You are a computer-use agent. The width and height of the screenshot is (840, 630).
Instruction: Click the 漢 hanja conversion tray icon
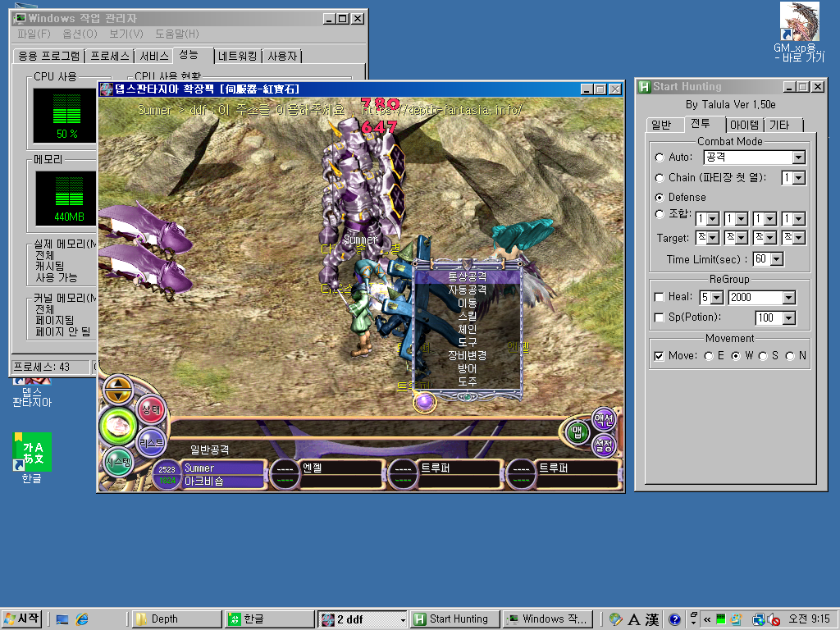pyautogui.click(x=652, y=620)
